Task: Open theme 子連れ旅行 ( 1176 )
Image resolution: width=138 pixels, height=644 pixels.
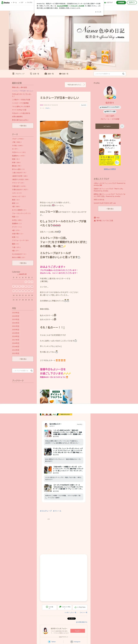Action: click(19, 186)
